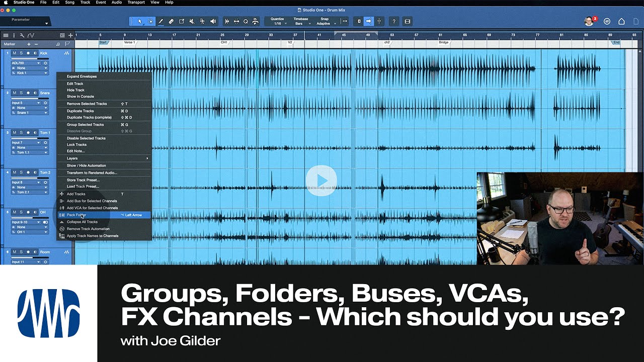Solo the Snare track
The image size is (644, 362).
pos(21,93)
